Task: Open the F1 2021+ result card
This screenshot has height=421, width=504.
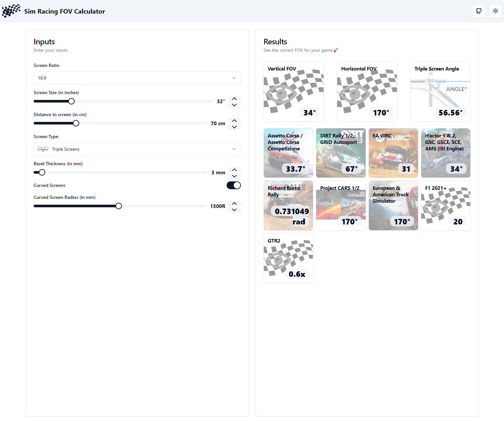Action: 446,205
